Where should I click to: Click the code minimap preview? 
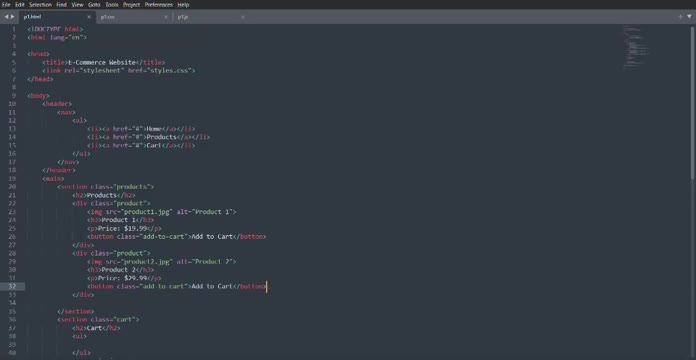click(636, 47)
